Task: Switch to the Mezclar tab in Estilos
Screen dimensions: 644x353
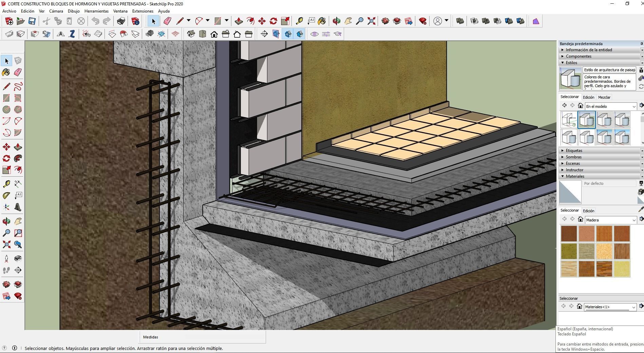Action: pos(604,97)
